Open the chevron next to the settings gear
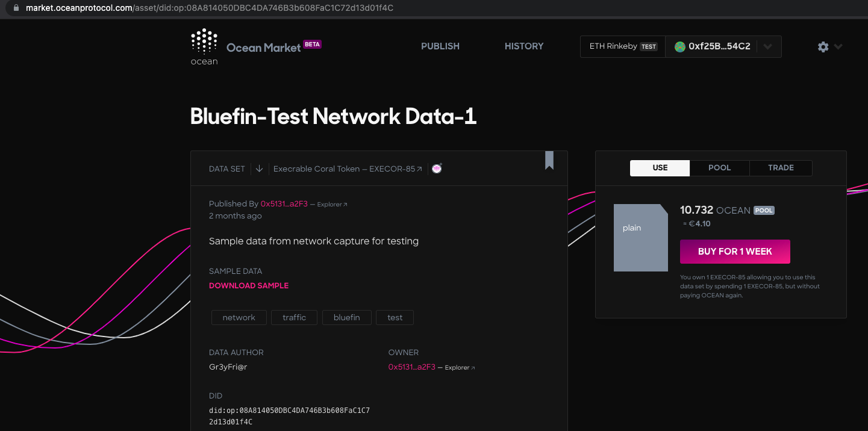The height and width of the screenshot is (431, 868). [837, 46]
